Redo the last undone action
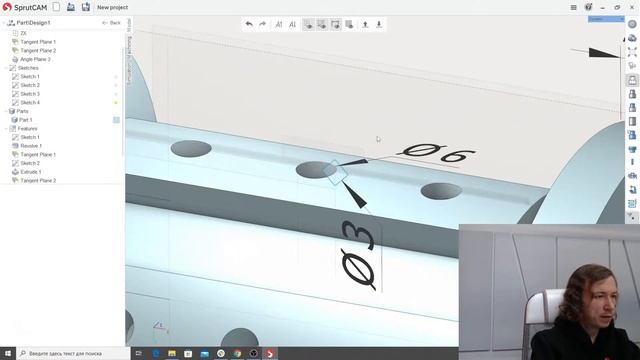 tap(262, 24)
